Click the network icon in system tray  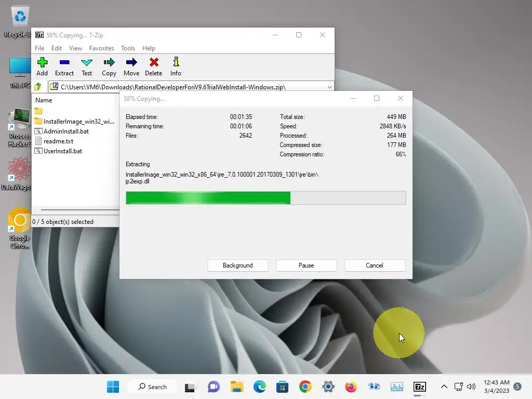click(x=459, y=387)
